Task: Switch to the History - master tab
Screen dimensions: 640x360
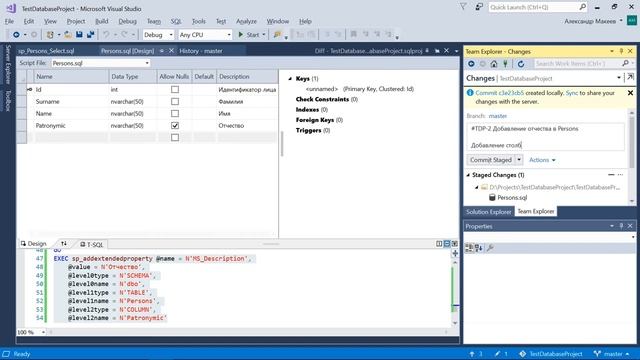Action: pyautogui.click(x=201, y=51)
